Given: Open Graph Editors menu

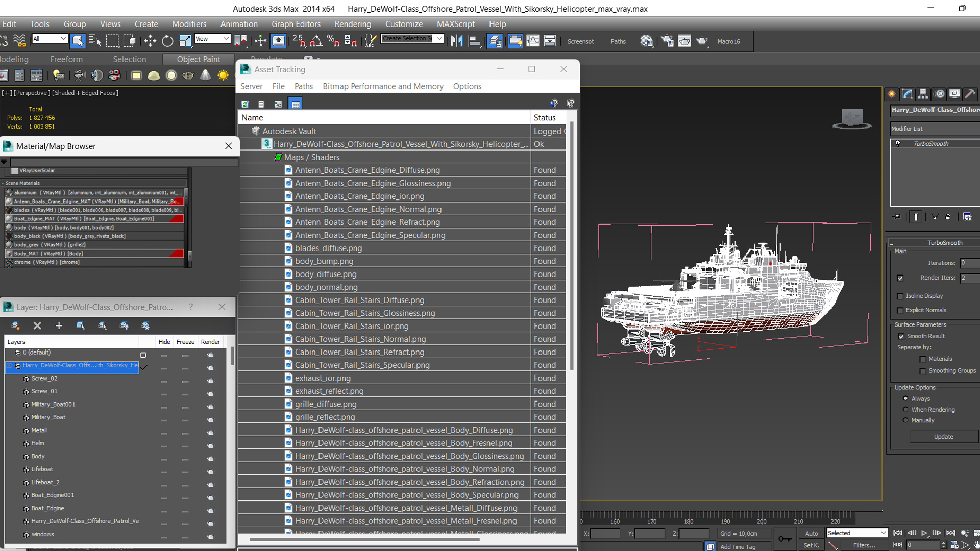Looking at the screenshot, I should coord(296,24).
